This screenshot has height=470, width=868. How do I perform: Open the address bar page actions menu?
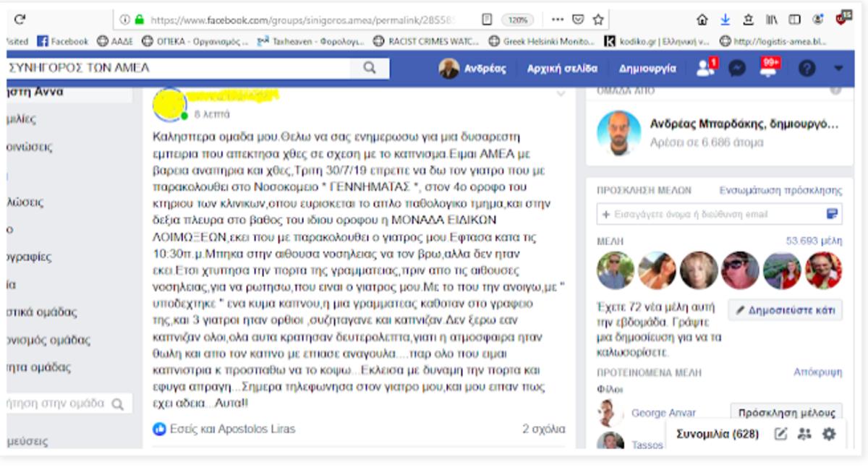558,20
